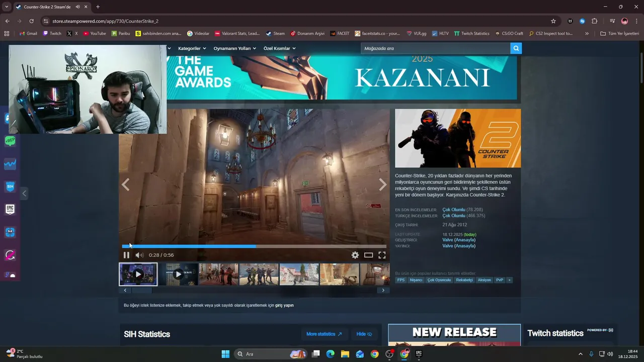
Task: Expand more bookmarks chevron
Action: click(587, 34)
